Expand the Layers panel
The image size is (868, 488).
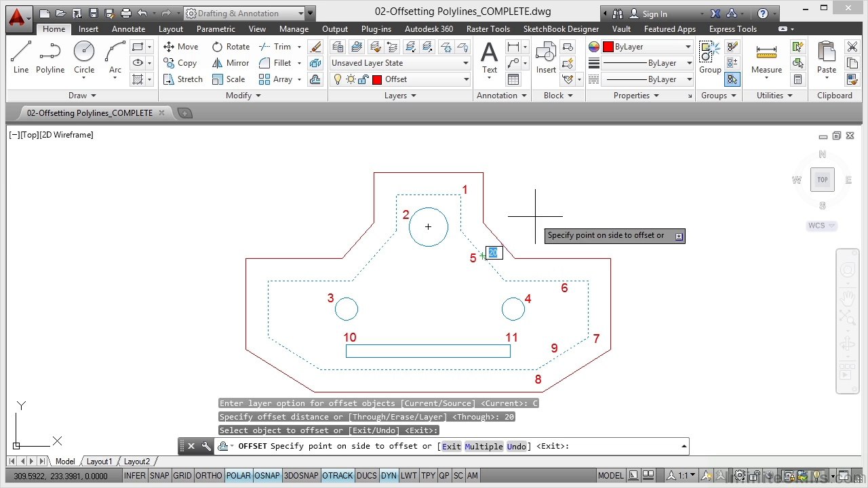[x=400, y=96]
